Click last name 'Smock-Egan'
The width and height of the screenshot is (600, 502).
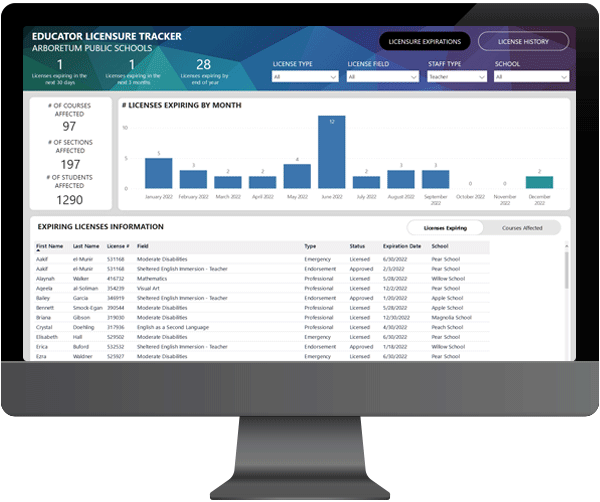click(x=88, y=308)
